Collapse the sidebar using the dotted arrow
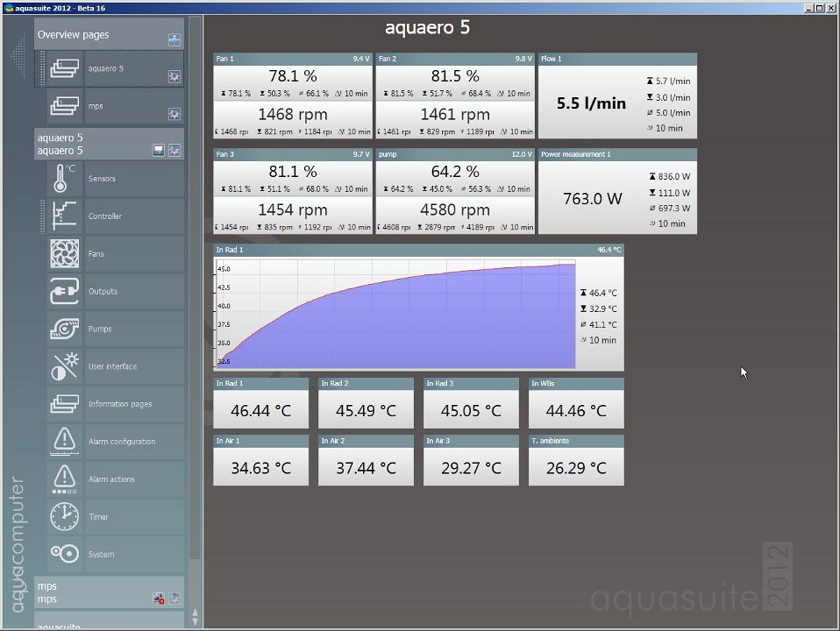Image resolution: width=840 pixels, height=631 pixels. click(18, 54)
